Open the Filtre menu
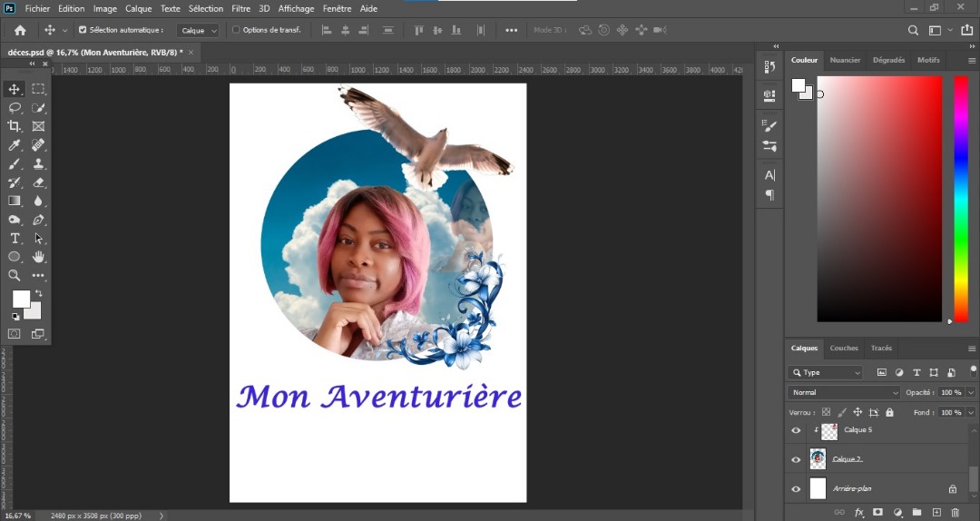The height and width of the screenshot is (521, 980). point(240,8)
